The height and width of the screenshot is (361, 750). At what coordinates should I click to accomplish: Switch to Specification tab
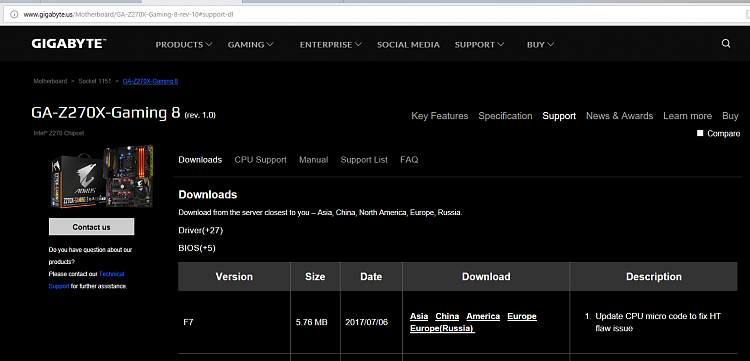[505, 116]
